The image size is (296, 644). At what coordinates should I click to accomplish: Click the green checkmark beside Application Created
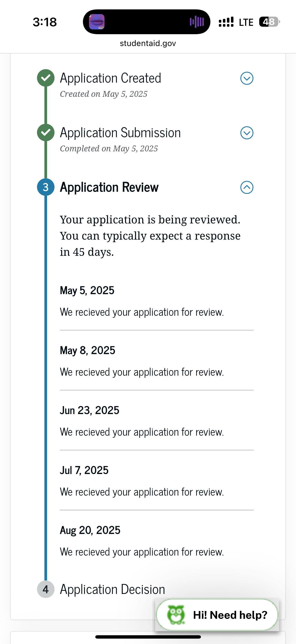46,78
